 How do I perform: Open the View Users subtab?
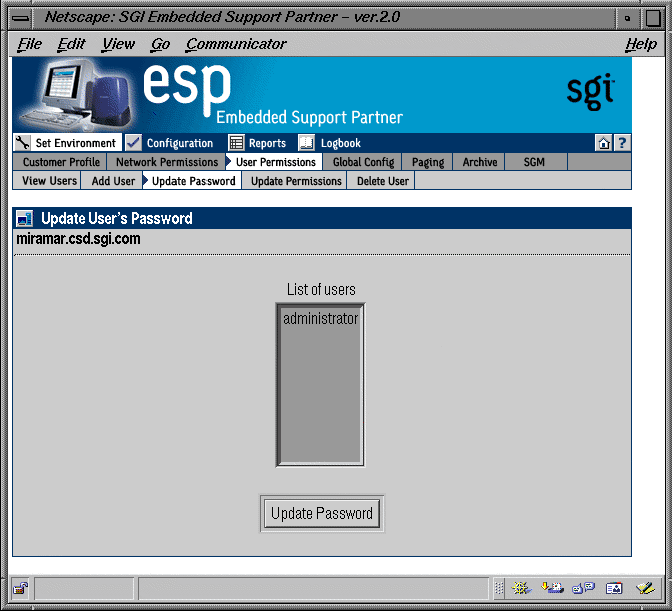coord(48,181)
